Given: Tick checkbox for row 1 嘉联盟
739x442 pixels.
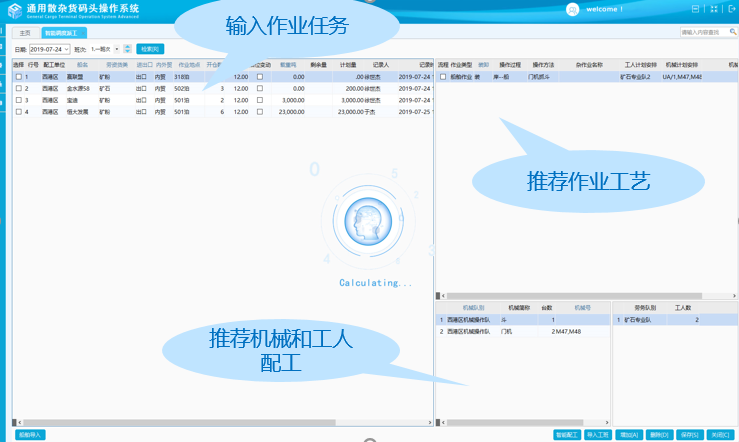Looking at the screenshot, I should coord(18,77).
